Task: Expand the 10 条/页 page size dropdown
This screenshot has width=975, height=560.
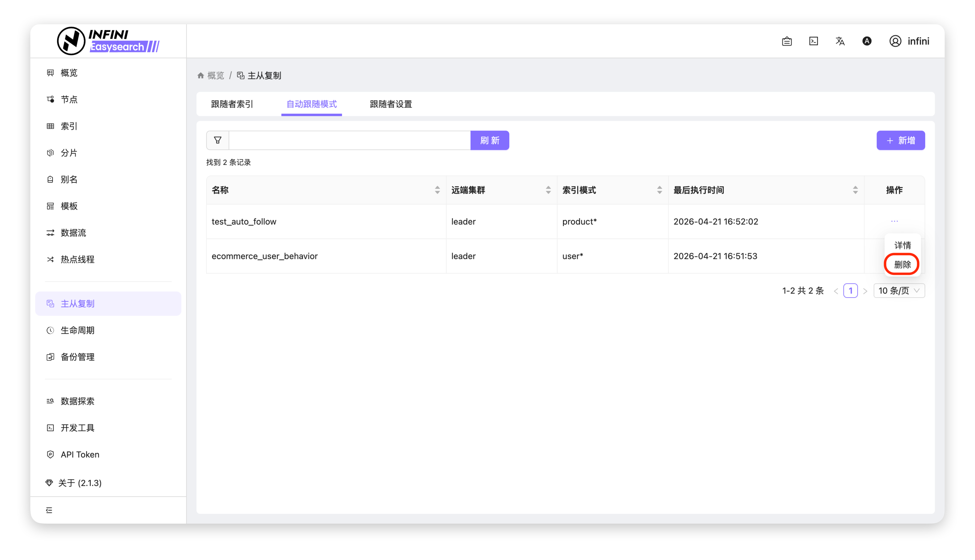Action: click(899, 291)
